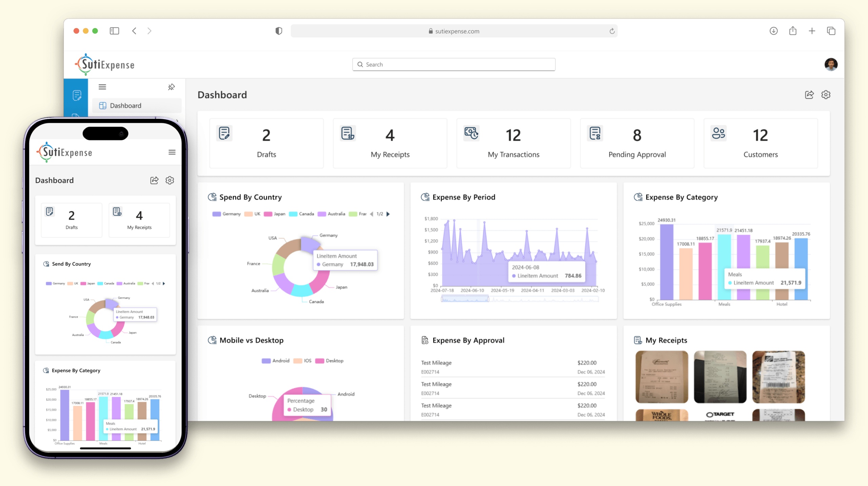This screenshot has height=486, width=868.
Task: Click the browser reload icon
Action: 612,31
